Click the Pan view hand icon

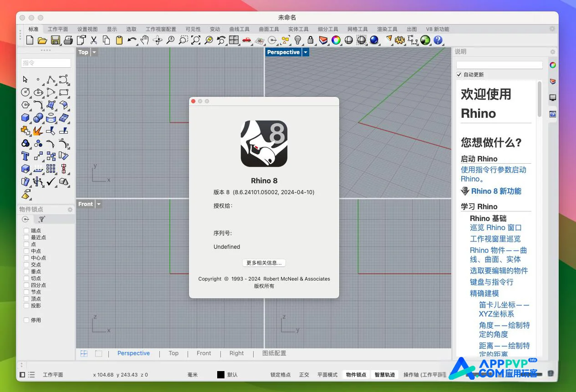click(145, 40)
